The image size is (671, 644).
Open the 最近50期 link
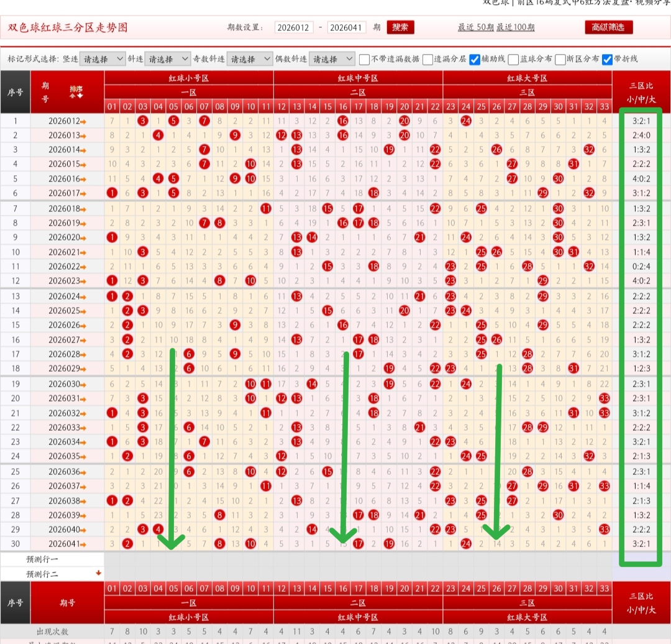click(476, 27)
